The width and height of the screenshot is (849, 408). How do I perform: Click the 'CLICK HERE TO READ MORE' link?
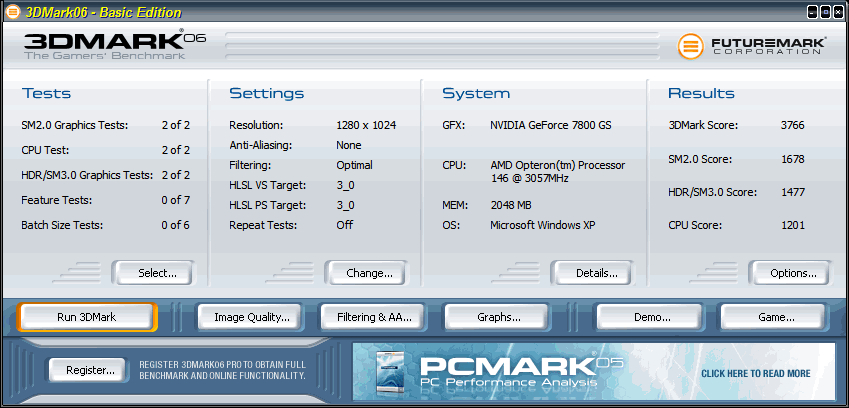pyautogui.click(x=755, y=373)
